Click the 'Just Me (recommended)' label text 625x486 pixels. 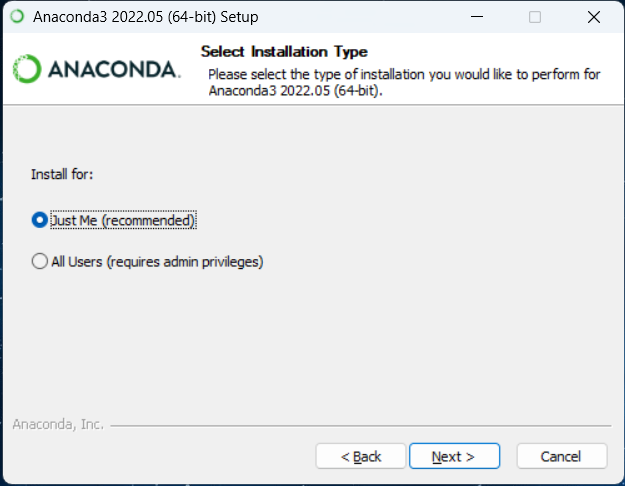pos(122,220)
